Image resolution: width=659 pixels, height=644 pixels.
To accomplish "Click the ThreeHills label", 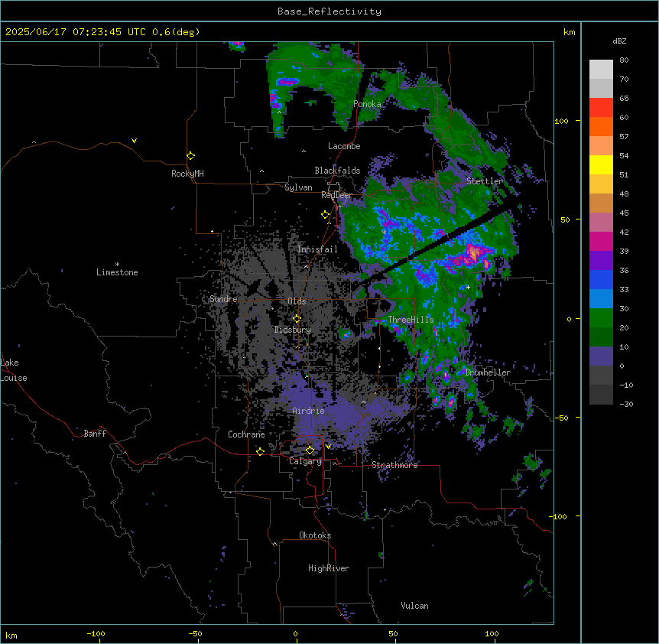I will (411, 320).
